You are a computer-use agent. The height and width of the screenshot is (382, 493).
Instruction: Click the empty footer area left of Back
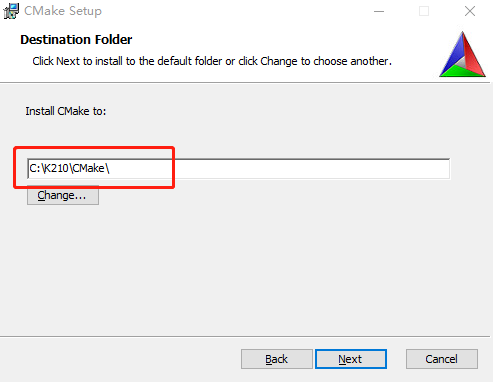tap(120, 359)
